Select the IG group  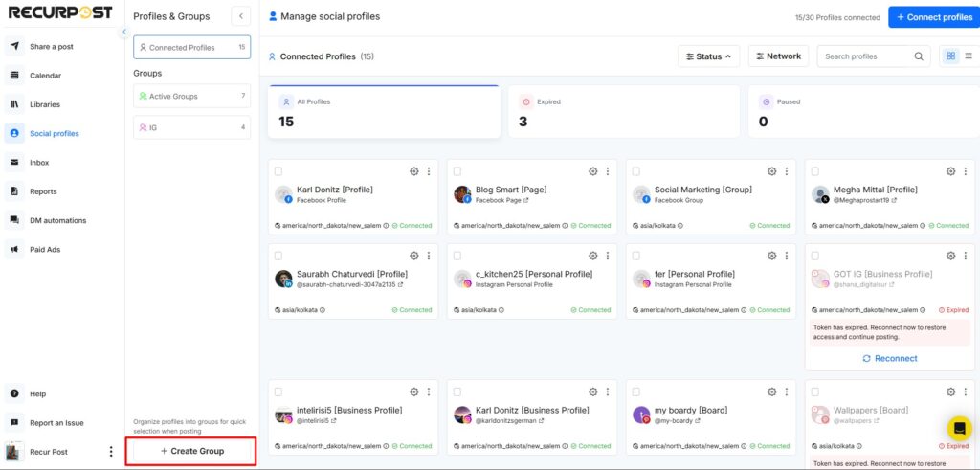[x=191, y=127]
